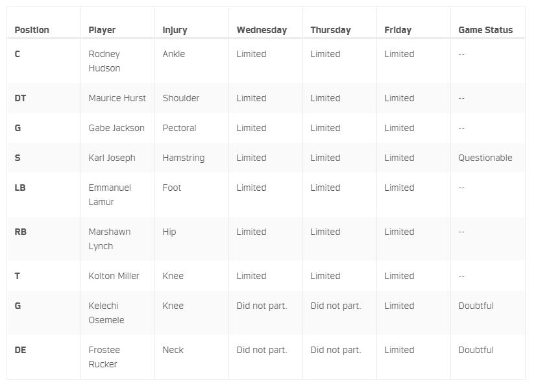
Task: Click the Position column header
Action: (x=32, y=30)
